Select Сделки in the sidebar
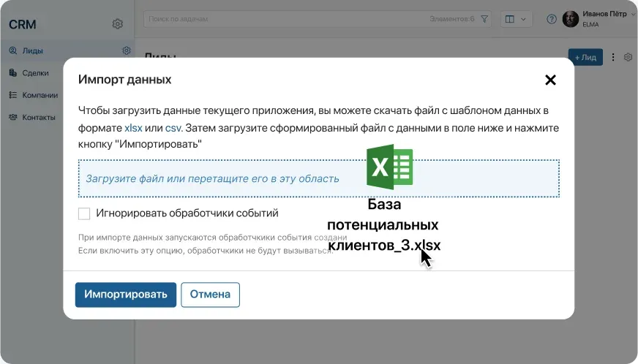The width and height of the screenshot is (638, 364). [35, 72]
